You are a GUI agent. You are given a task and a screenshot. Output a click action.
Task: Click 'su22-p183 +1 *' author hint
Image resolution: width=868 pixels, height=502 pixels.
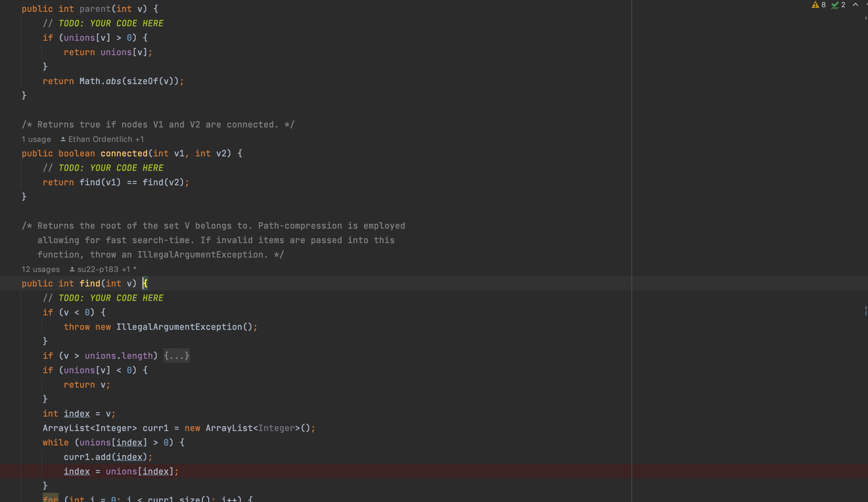(107, 269)
